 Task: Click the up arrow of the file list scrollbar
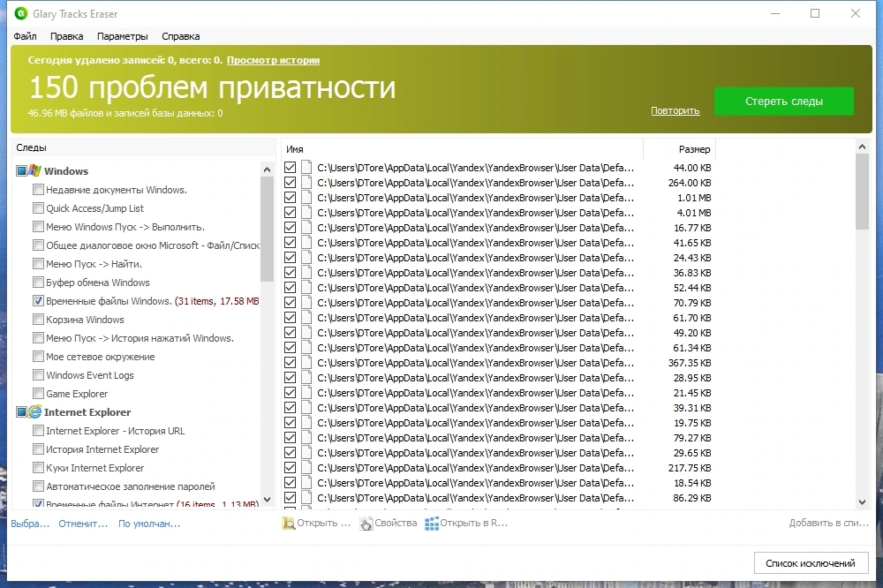tap(862, 147)
